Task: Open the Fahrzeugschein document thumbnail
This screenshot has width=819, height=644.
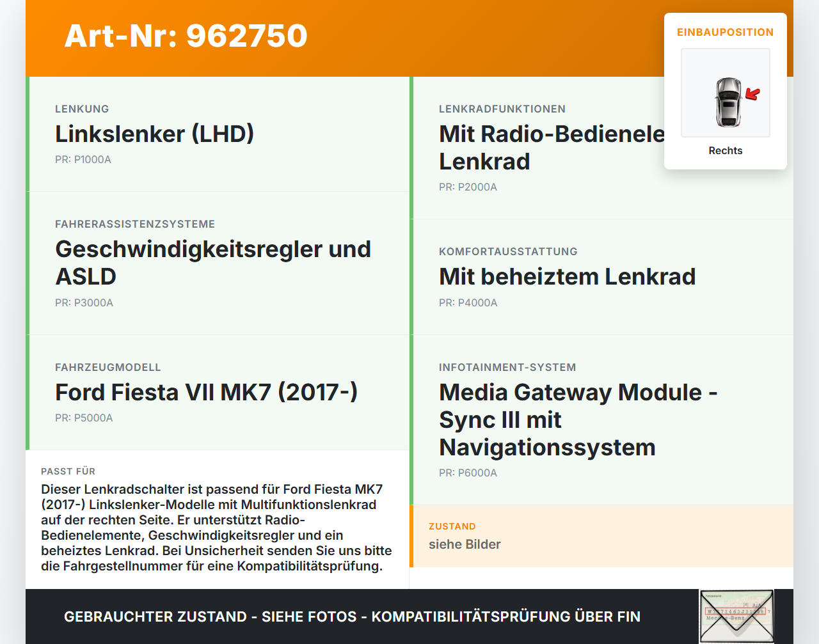Action: [x=736, y=615]
